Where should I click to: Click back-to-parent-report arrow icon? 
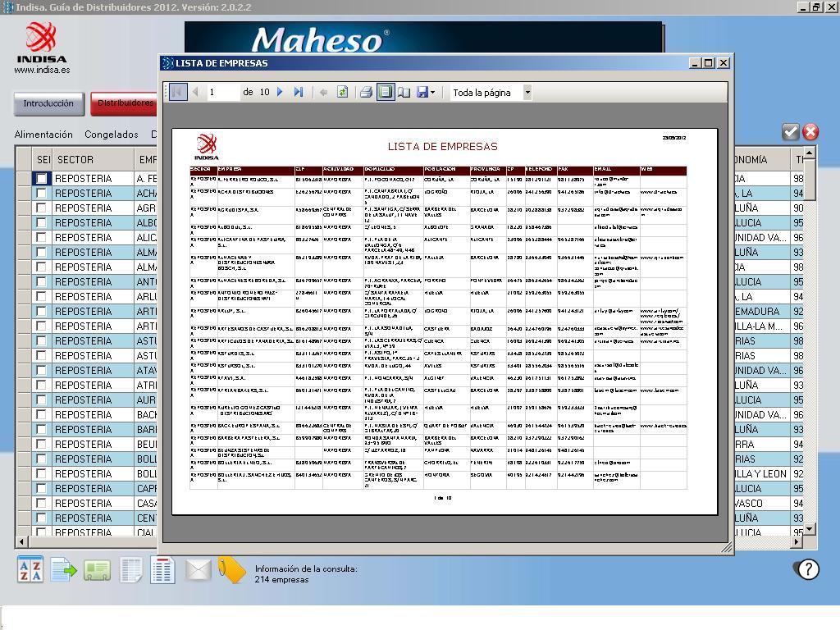coord(323,92)
